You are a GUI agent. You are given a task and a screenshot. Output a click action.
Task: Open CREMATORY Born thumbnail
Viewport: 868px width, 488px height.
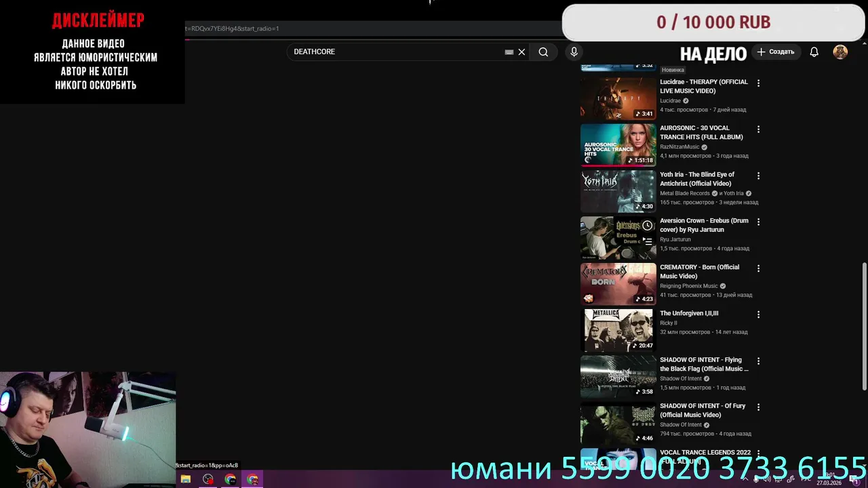tap(618, 284)
